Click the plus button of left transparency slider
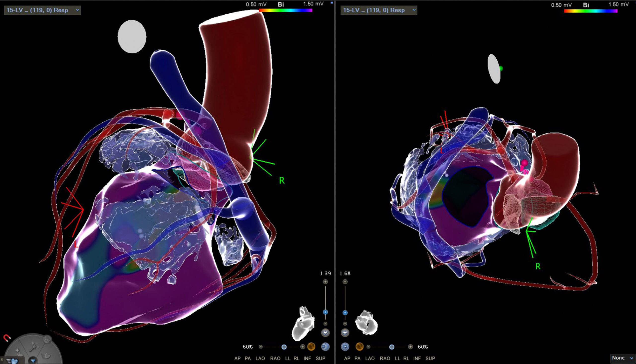 [x=303, y=347]
